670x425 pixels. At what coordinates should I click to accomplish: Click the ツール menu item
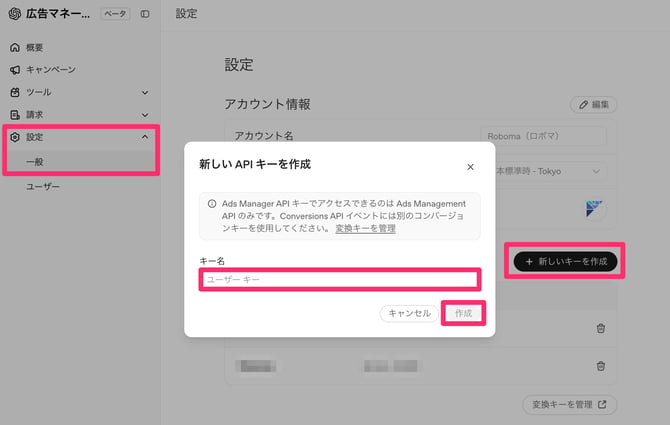[x=39, y=92]
